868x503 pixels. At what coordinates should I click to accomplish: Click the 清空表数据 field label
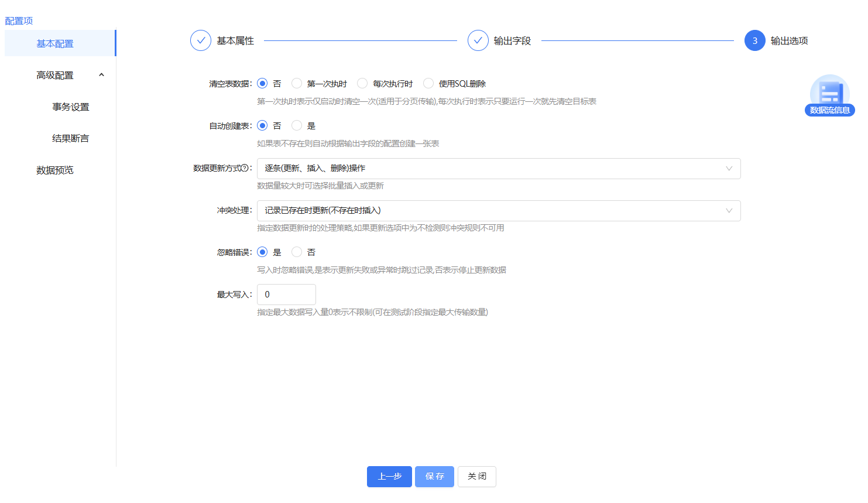(231, 84)
